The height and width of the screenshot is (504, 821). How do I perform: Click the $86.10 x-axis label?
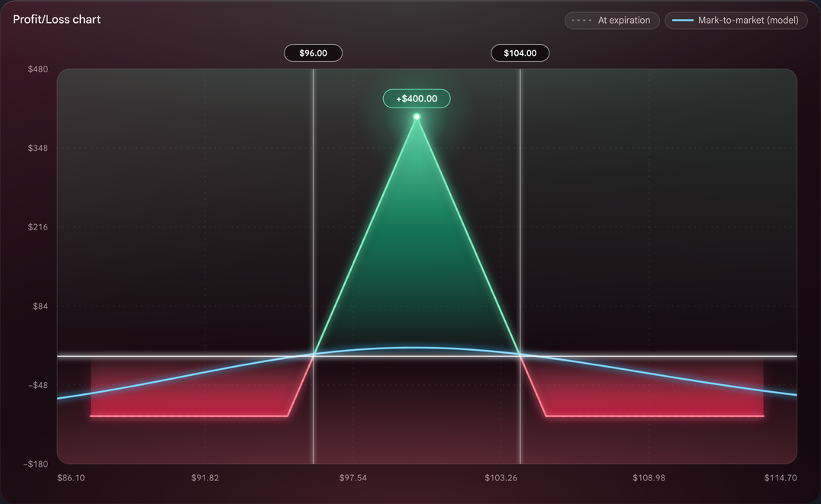pyautogui.click(x=71, y=478)
